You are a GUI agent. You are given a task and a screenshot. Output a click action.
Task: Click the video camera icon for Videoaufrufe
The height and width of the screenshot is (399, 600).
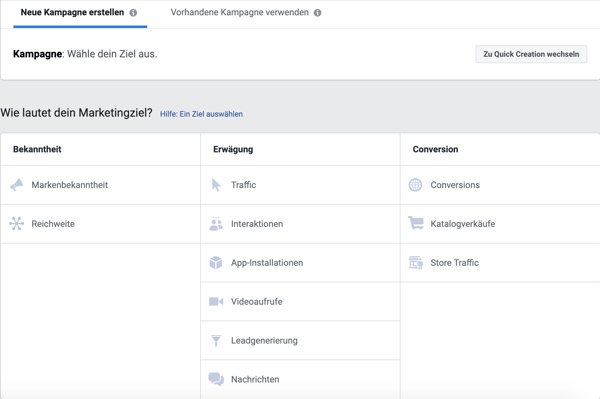(x=216, y=301)
